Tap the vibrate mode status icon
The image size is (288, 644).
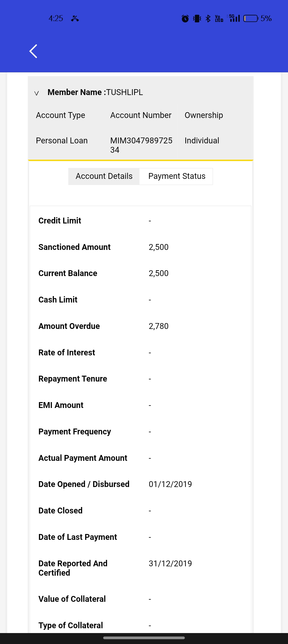[197, 18]
